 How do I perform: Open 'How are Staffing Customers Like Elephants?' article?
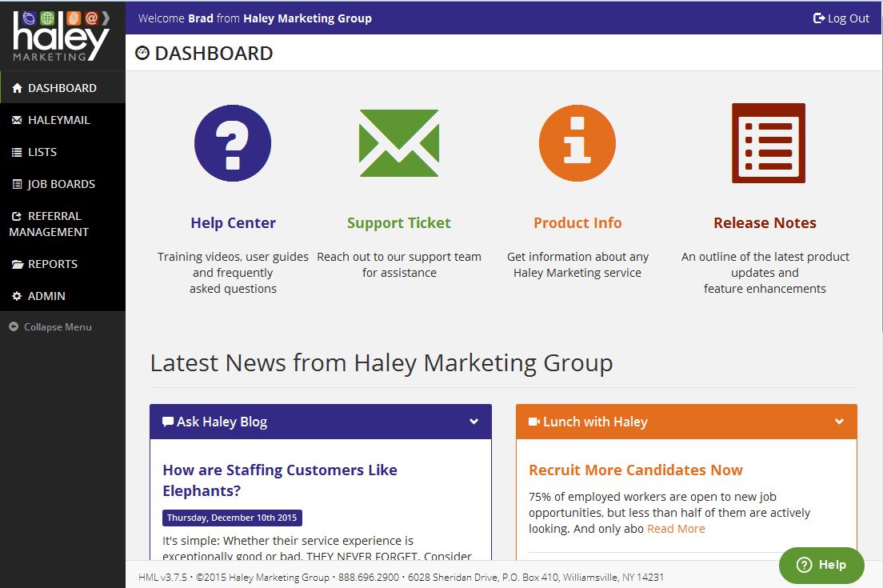(280, 481)
